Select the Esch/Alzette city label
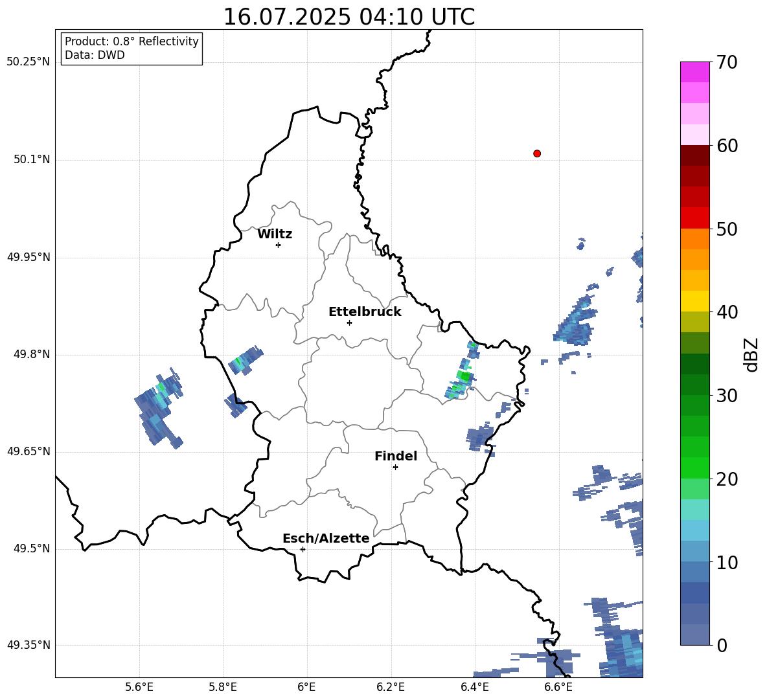Image resolution: width=767 pixels, height=700 pixels. click(x=326, y=538)
